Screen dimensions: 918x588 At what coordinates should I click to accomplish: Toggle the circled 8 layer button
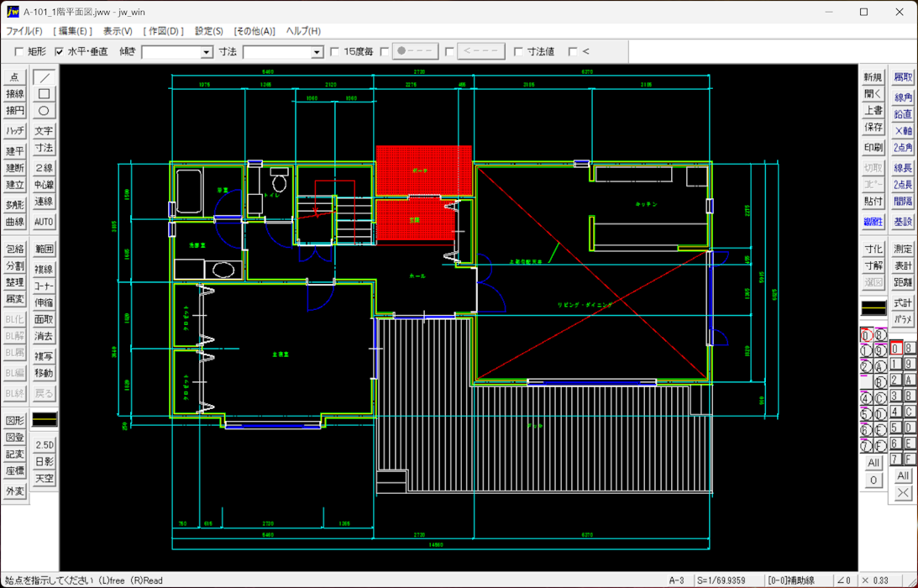coord(880,336)
